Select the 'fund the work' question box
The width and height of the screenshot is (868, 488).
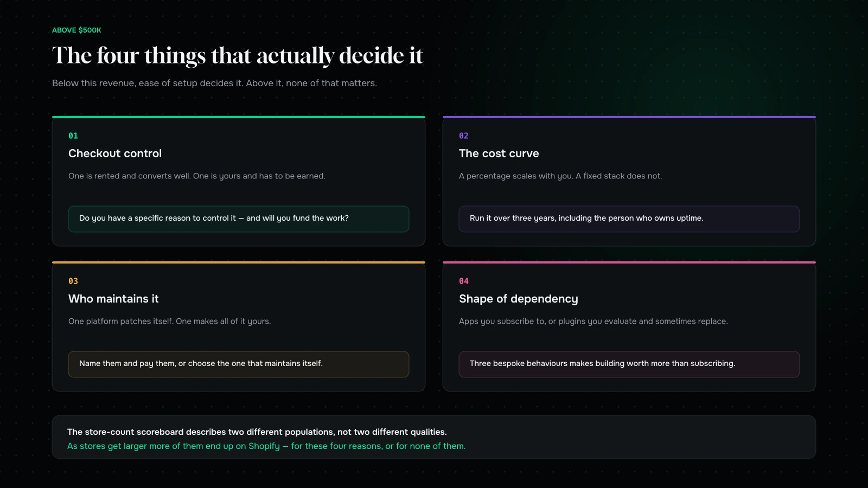(239, 219)
